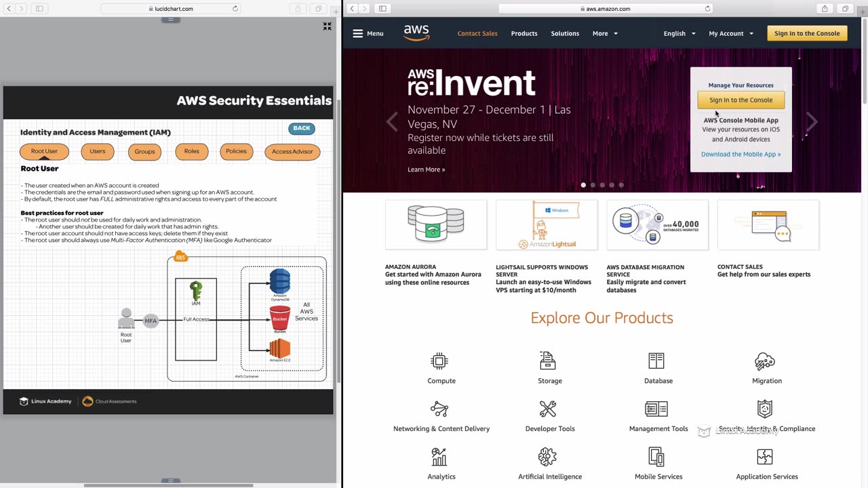Switch to the Groups IAM tab

point(144,152)
